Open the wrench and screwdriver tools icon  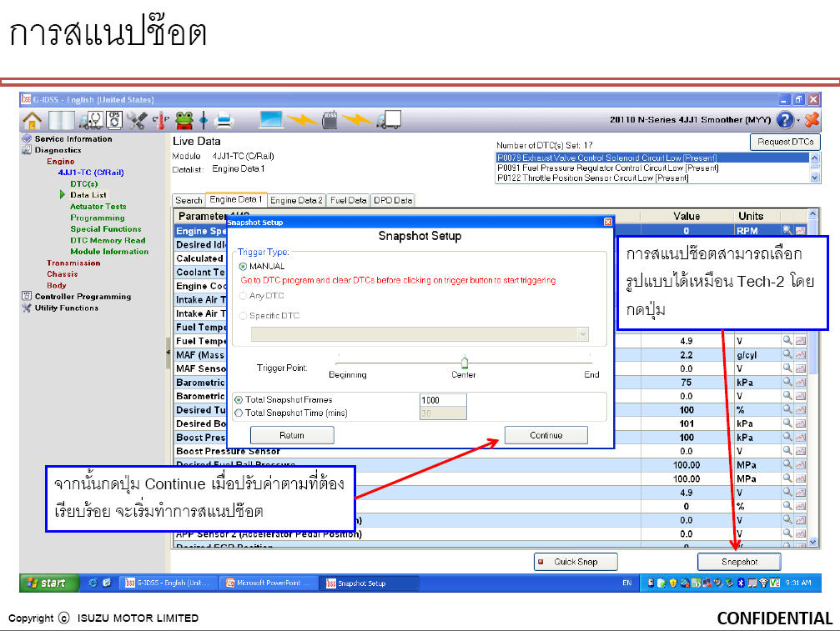coord(137,120)
